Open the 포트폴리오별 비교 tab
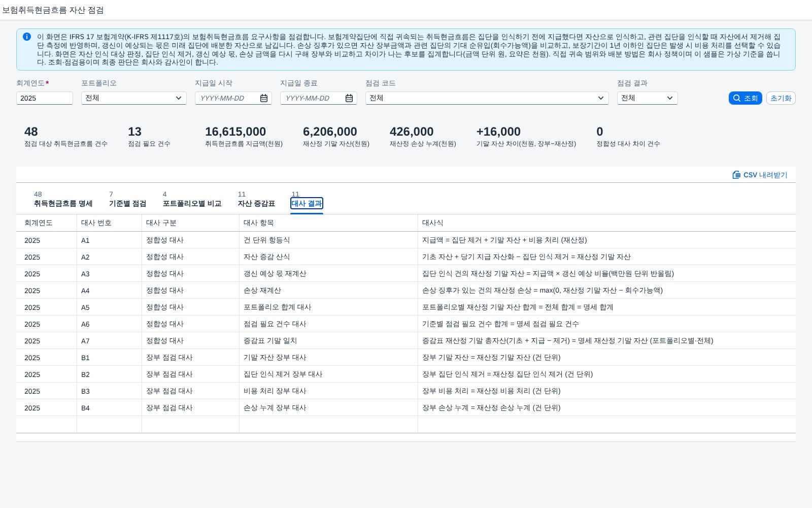 point(192,203)
